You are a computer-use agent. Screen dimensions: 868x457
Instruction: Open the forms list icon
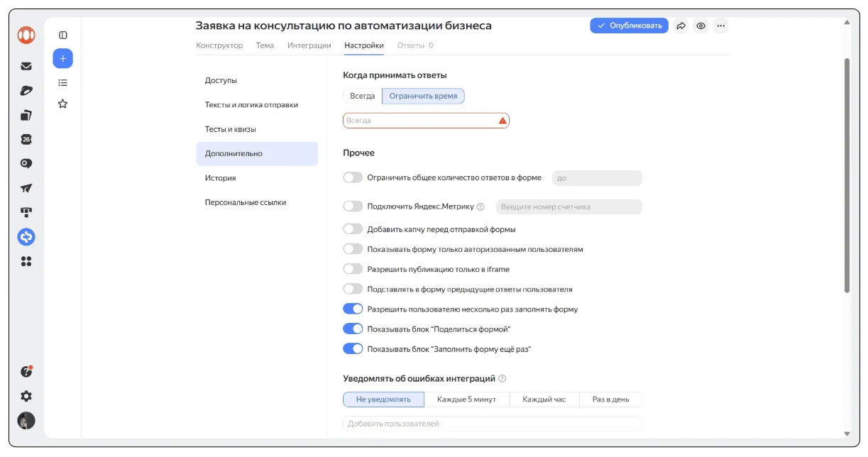click(x=62, y=82)
